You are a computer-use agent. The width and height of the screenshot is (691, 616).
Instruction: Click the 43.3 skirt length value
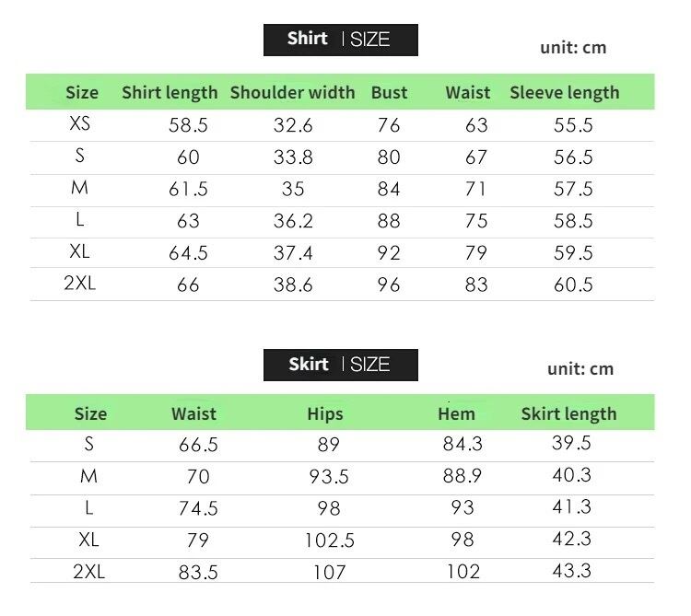click(571, 572)
